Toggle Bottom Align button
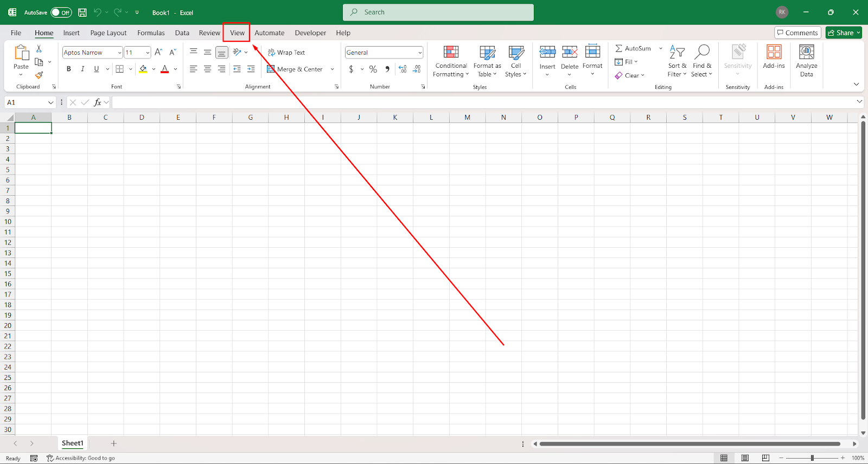 point(221,53)
